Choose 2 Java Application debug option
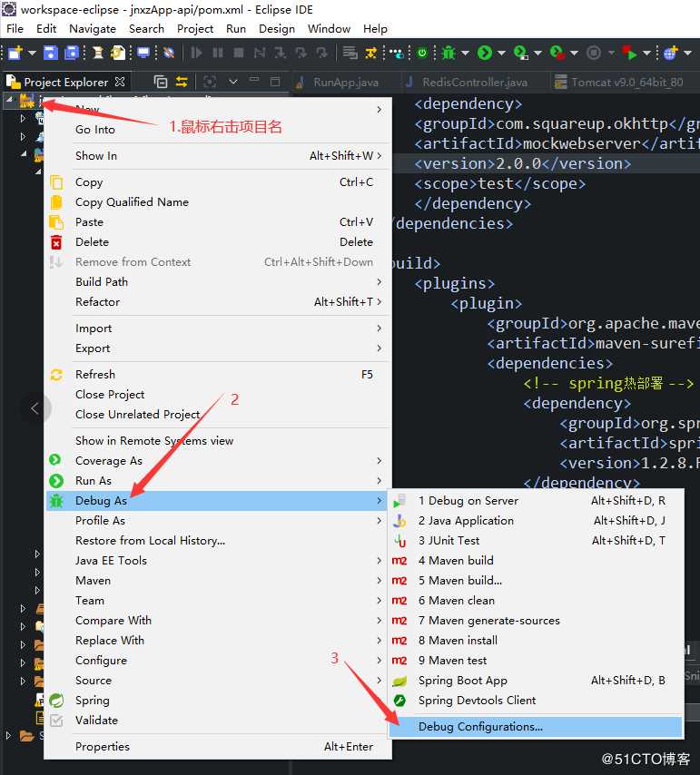 pos(536,521)
